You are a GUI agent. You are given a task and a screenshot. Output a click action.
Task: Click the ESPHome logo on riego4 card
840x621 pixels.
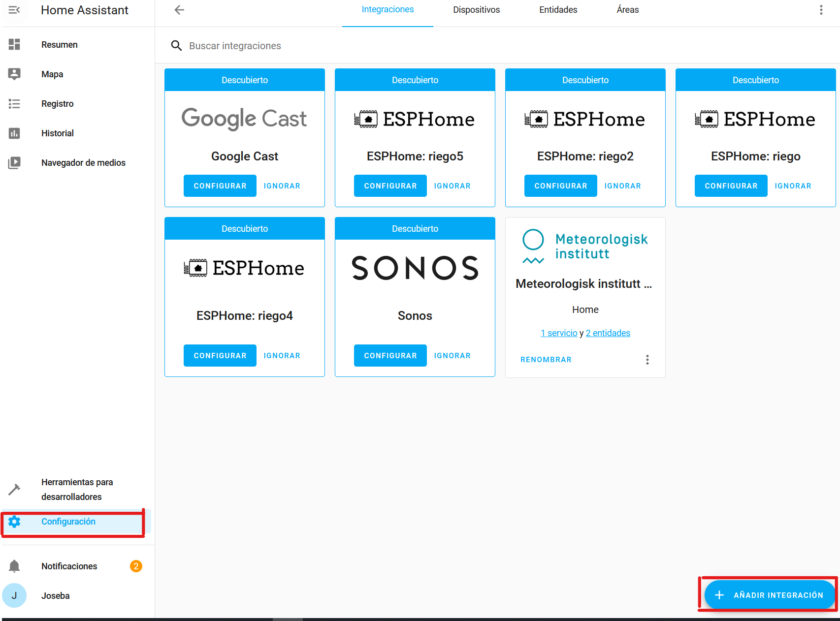coord(244,268)
